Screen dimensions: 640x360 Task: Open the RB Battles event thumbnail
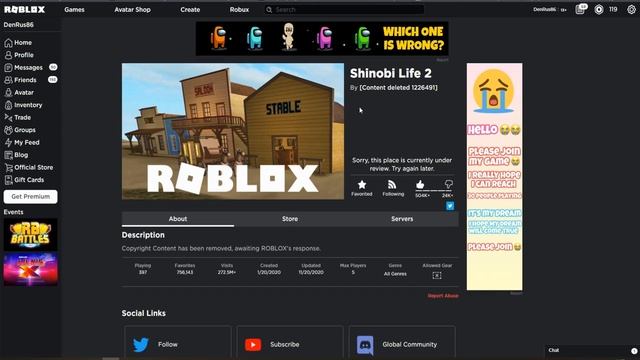[x=31, y=234]
